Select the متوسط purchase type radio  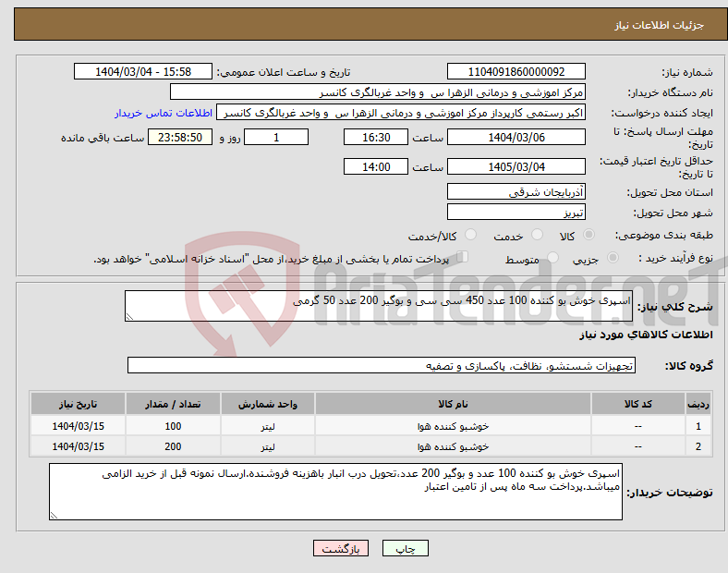click(x=553, y=257)
